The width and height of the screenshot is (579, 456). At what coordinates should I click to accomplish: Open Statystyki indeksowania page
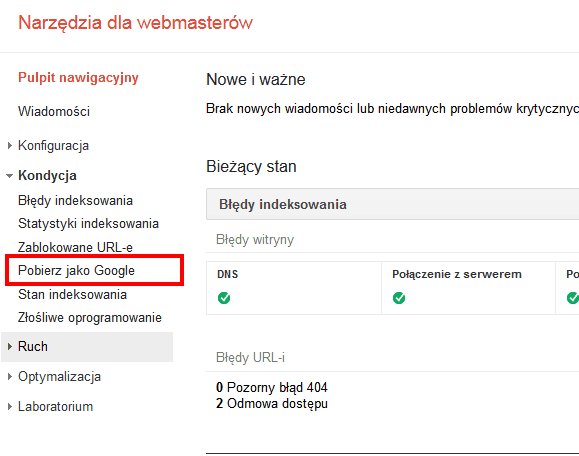pyautogui.click(x=88, y=224)
